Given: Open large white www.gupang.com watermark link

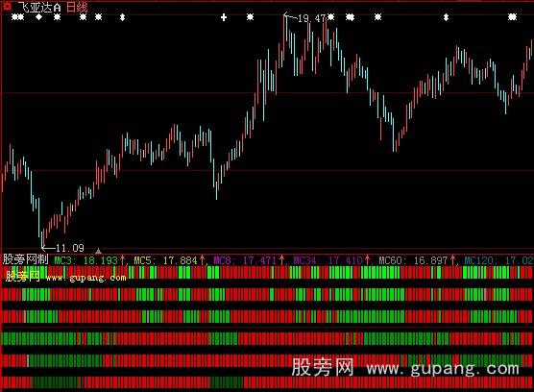Looking at the screenshot, I should (443, 369).
